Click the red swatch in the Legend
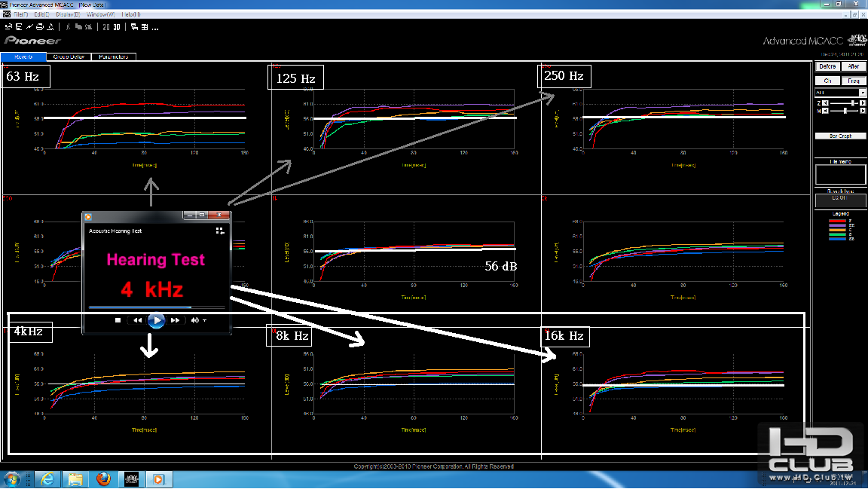868x489 pixels. (x=837, y=221)
